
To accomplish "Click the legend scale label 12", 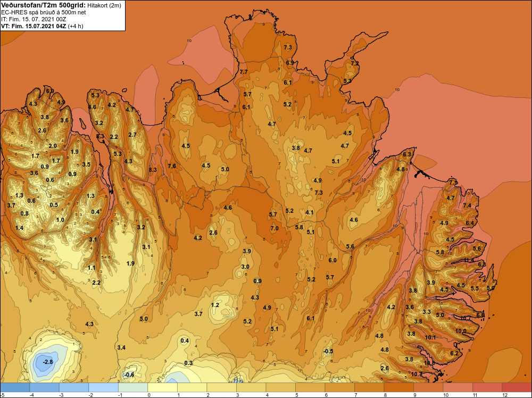I will [x=505, y=395].
